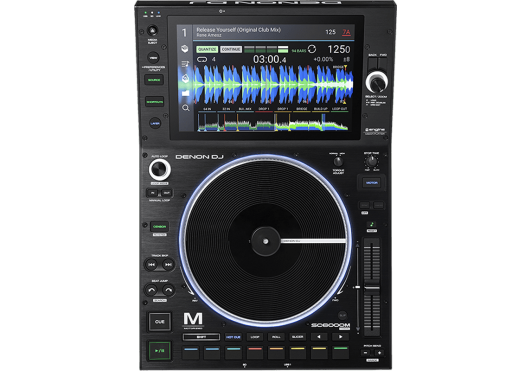Skip to next track button

(x=168, y=265)
